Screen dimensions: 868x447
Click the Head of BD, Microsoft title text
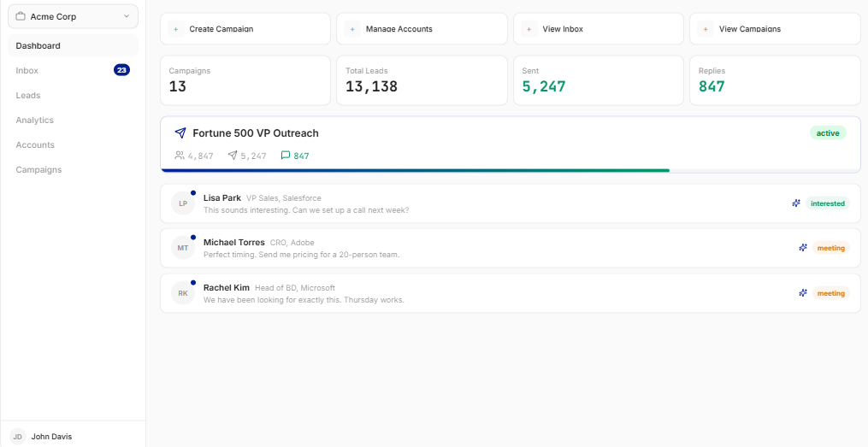click(294, 288)
